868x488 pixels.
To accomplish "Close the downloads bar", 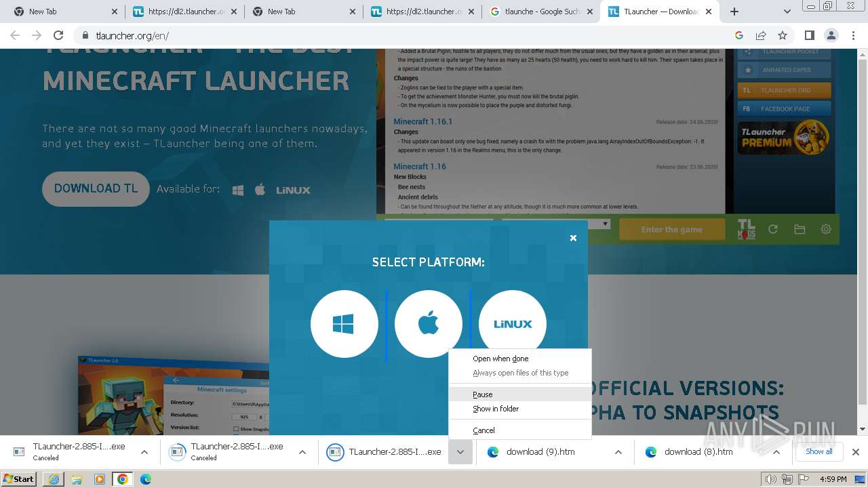I will click(x=856, y=452).
